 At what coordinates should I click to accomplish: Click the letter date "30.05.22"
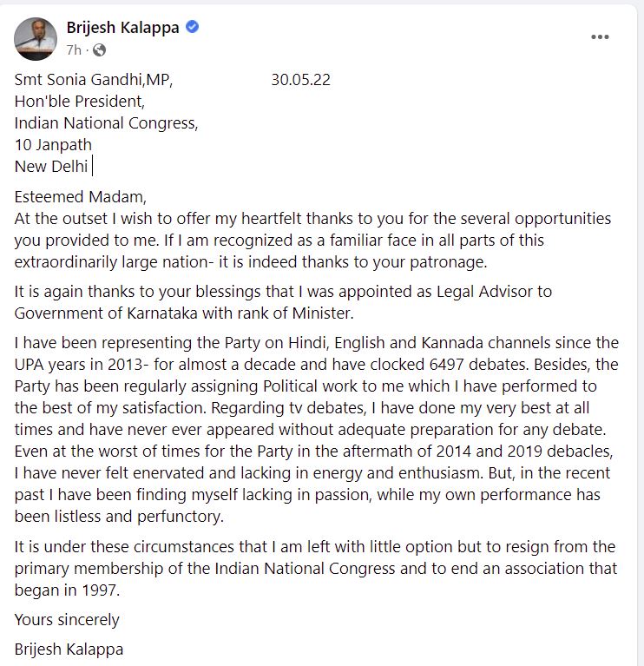click(x=300, y=80)
